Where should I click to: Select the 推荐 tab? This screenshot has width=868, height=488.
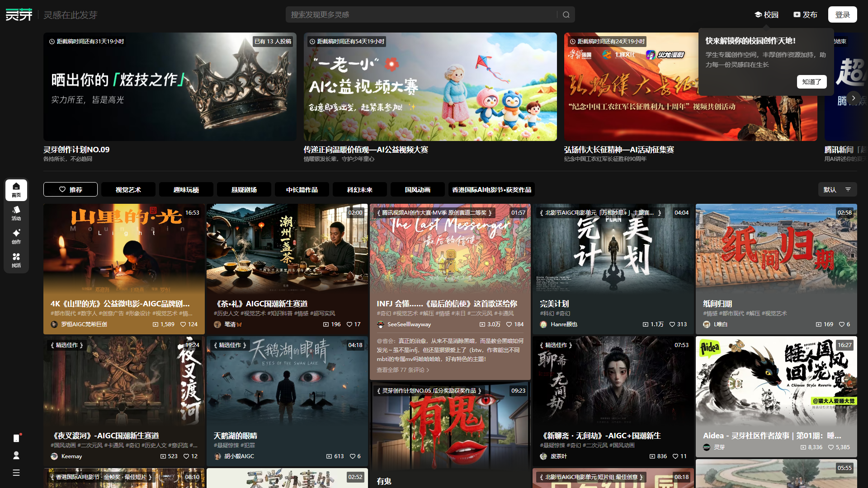[71, 190]
